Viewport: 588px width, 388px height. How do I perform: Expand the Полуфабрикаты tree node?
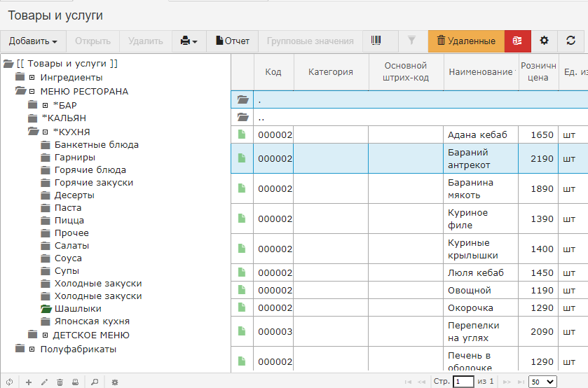tap(32, 349)
